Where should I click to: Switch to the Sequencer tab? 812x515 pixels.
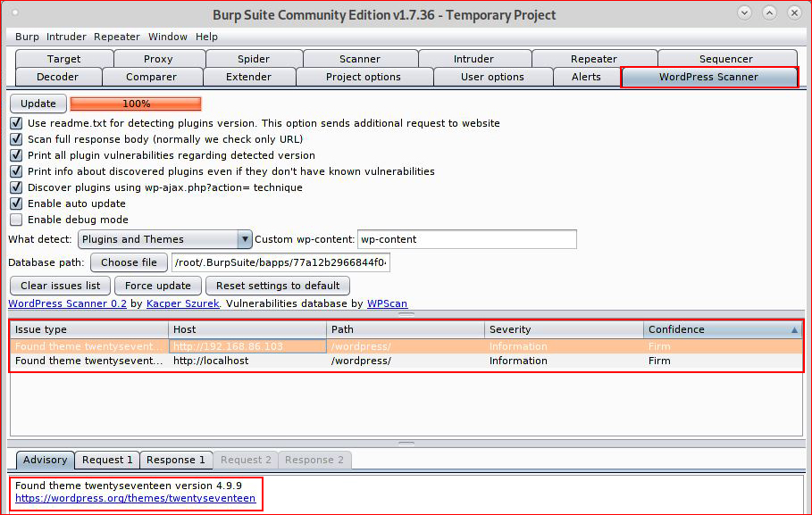[x=726, y=59]
